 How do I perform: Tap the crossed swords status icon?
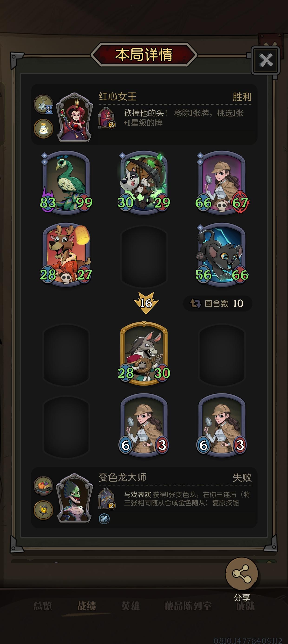(x=104, y=519)
